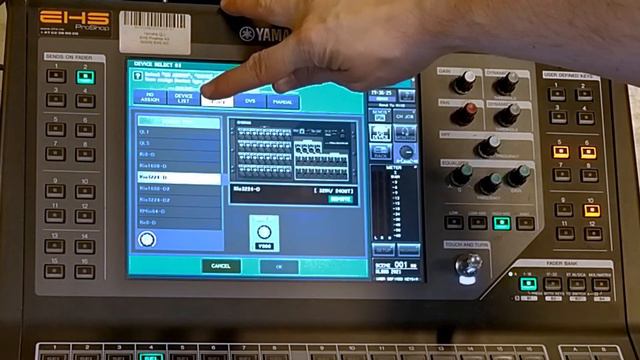The height and width of the screenshot is (360, 640).
Task: Push lit User Defined Key 10
Action: pos(592,210)
